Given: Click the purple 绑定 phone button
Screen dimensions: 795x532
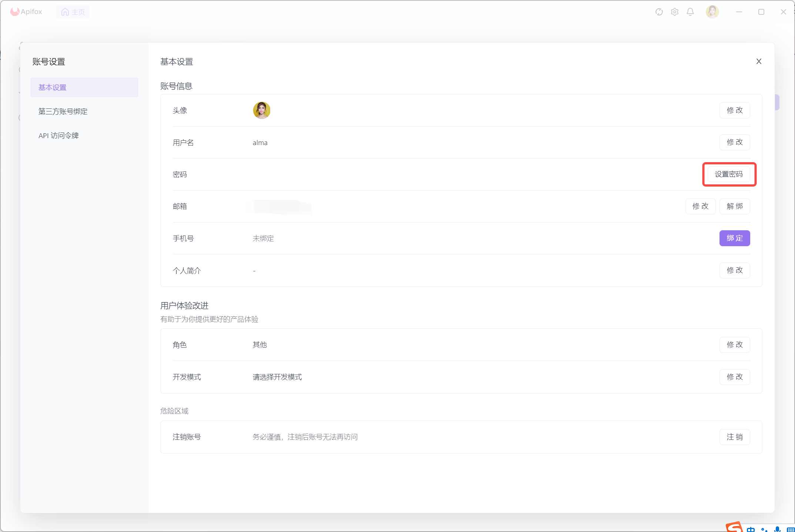Looking at the screenshot, I should [x=734, y=238].
